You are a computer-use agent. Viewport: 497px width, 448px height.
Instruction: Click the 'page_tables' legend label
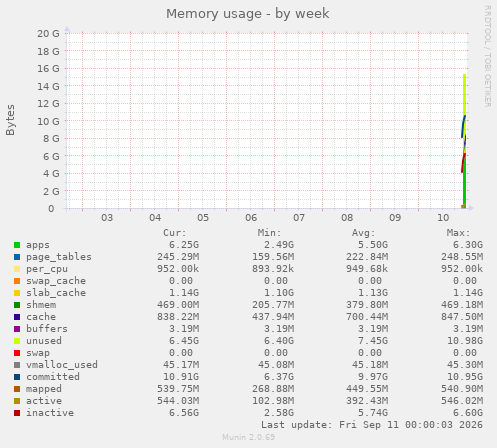pyautogui.click(x=59, y=257)
